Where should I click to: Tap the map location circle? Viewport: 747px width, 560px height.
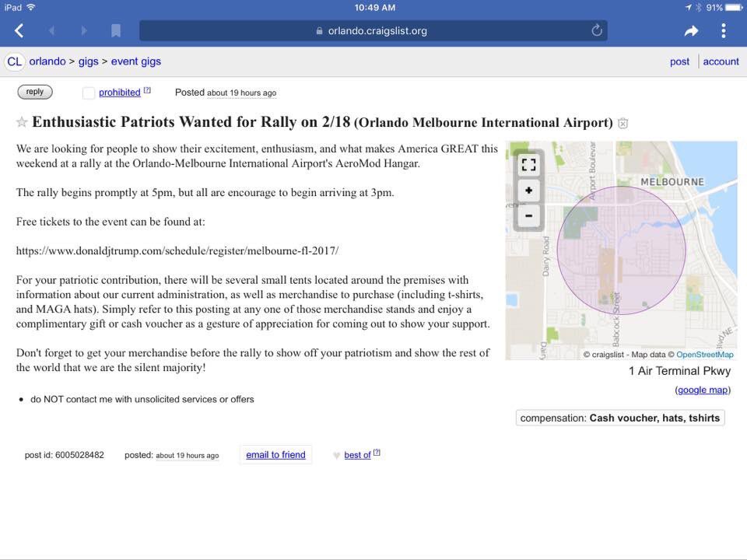click(x=621, y=250)
